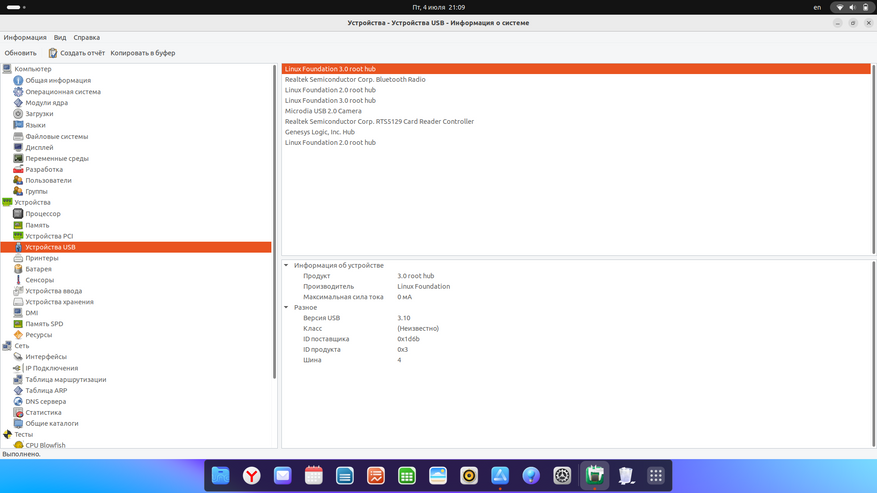Open the Calendar app in dock

tap(314, 476)
